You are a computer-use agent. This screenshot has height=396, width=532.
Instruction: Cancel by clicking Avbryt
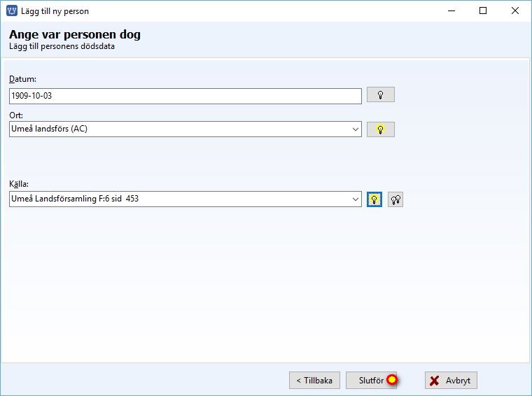[x=451, y=381]
